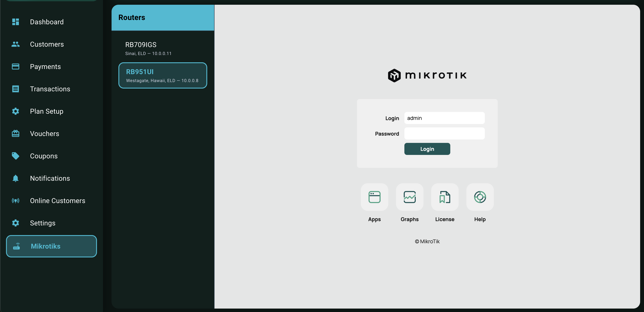This screenshot has height=312, width=644.
Task: Open Settings from the sidebar
Action: 42,223
